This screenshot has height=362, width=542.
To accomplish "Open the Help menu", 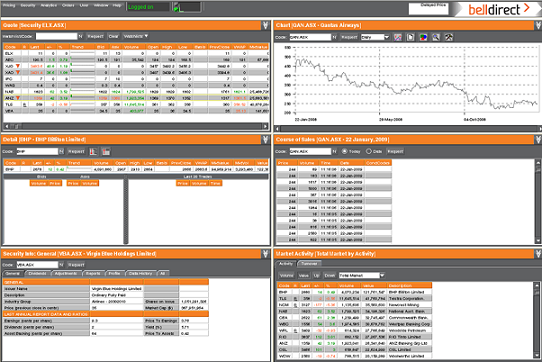I will 117,6.
